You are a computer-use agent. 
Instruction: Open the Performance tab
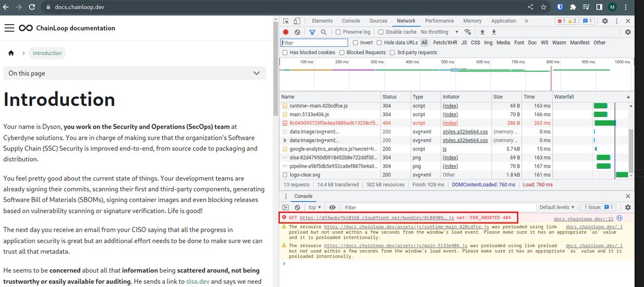440,21
